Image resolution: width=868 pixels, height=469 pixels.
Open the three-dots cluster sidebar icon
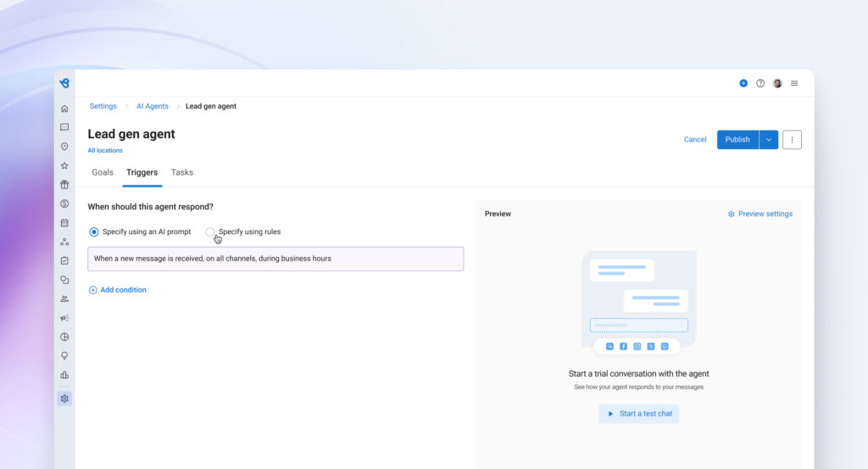[x=64, y=242]
